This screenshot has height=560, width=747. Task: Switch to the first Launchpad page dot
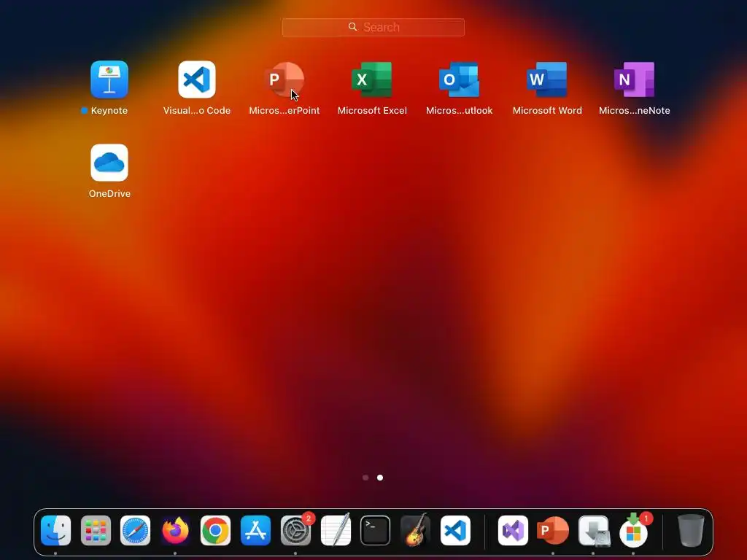click(365, 478)
